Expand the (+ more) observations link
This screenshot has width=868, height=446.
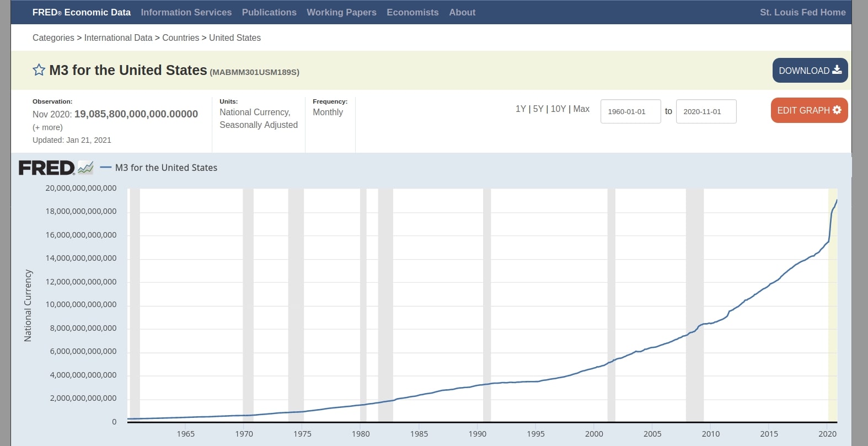(x=47, y=127)
